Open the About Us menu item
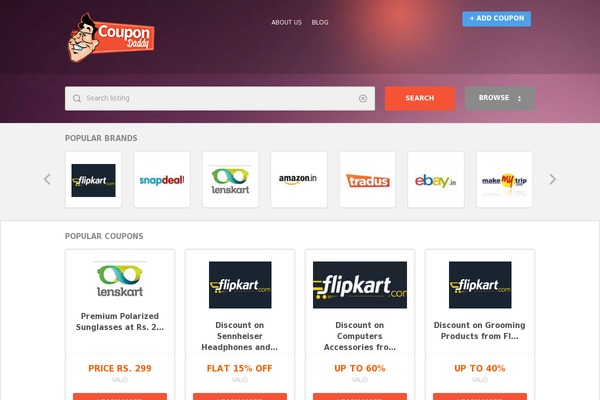600x400 pixels. (287, 23)
